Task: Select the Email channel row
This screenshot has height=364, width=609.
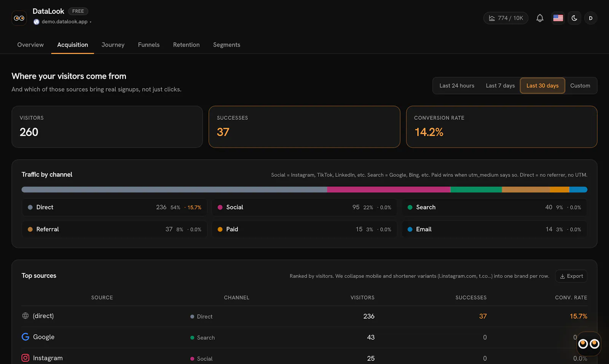Action: pos(494,229)
